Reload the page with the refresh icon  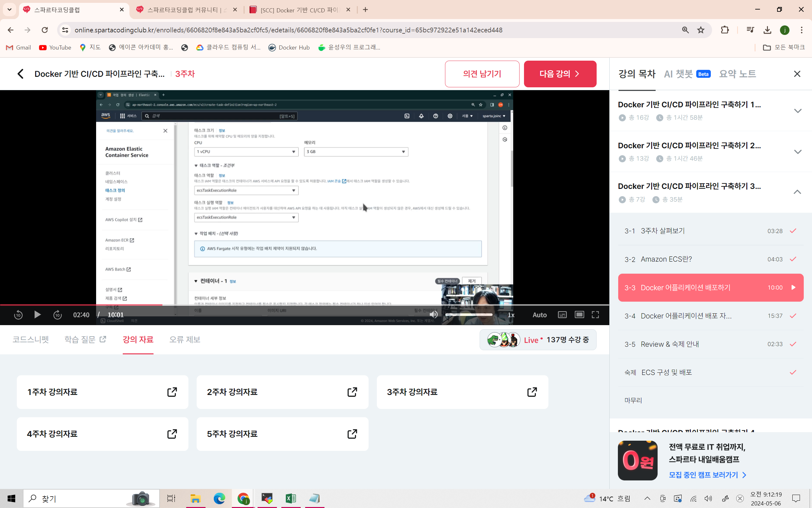click(x=45, y=30)
